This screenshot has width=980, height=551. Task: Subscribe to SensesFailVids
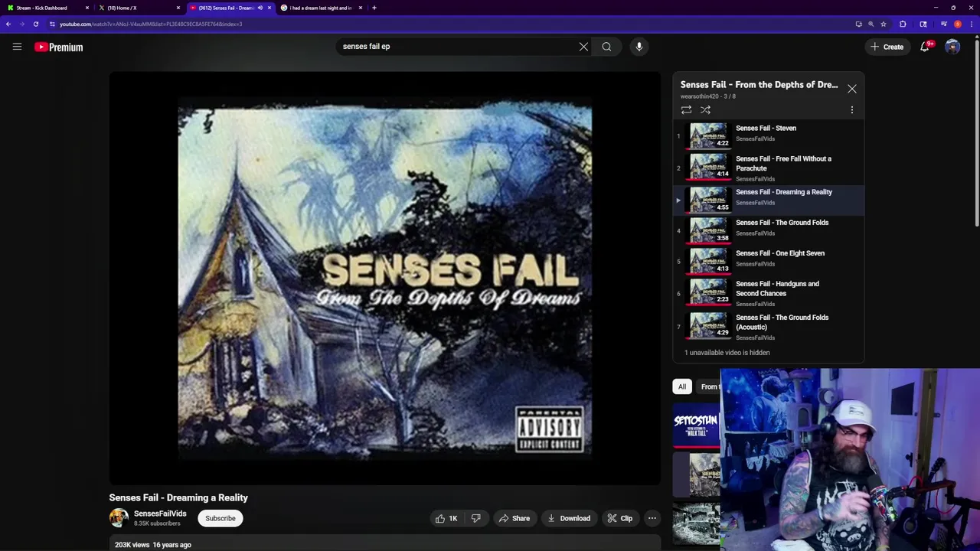click(x=220, y=518)
